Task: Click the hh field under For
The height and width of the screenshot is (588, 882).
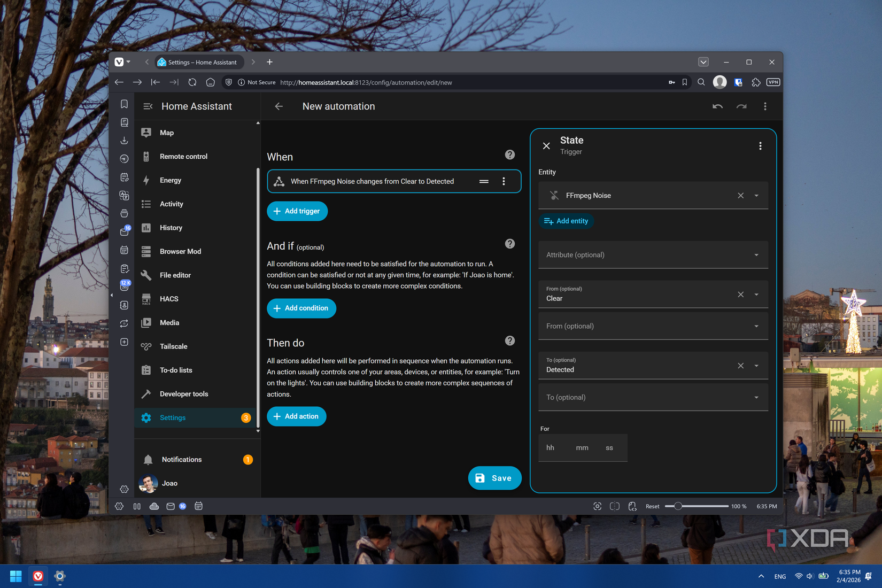Action: coord(551,448)
